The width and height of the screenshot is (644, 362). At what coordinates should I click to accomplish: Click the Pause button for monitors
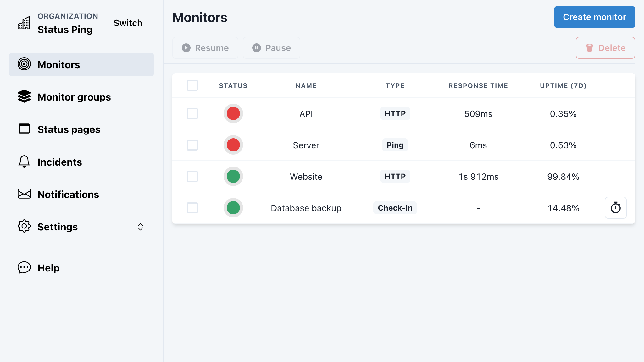pyautogui.click(x=272, y=48)
